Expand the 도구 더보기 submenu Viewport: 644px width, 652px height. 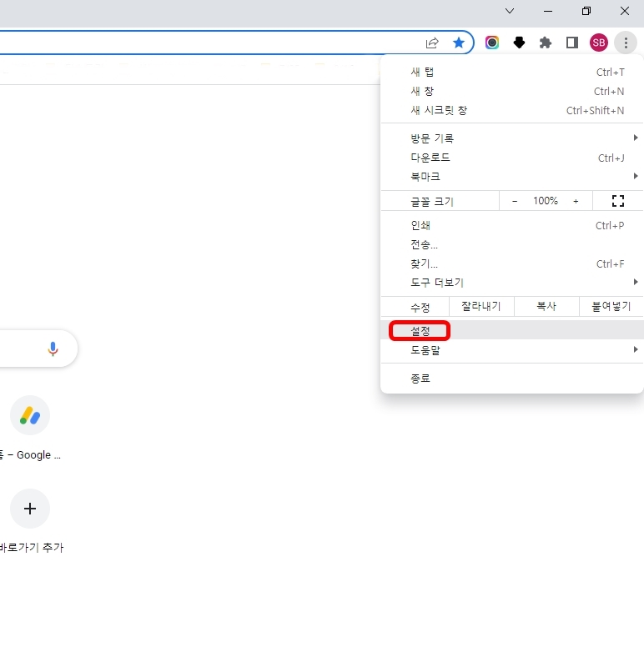tap(512, 283)
